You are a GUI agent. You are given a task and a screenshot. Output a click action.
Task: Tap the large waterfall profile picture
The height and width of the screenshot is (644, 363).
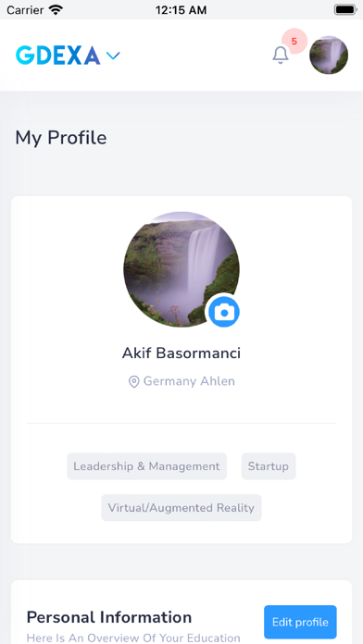click(181, 269)
